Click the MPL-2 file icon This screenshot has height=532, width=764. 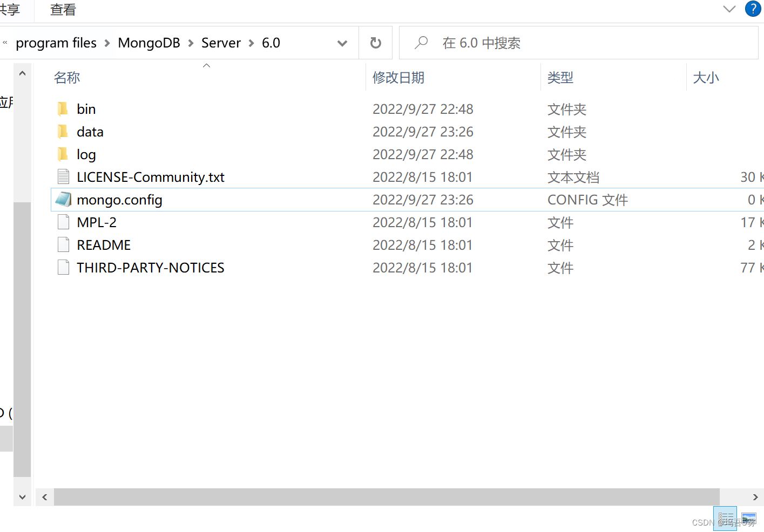point(63,222)
